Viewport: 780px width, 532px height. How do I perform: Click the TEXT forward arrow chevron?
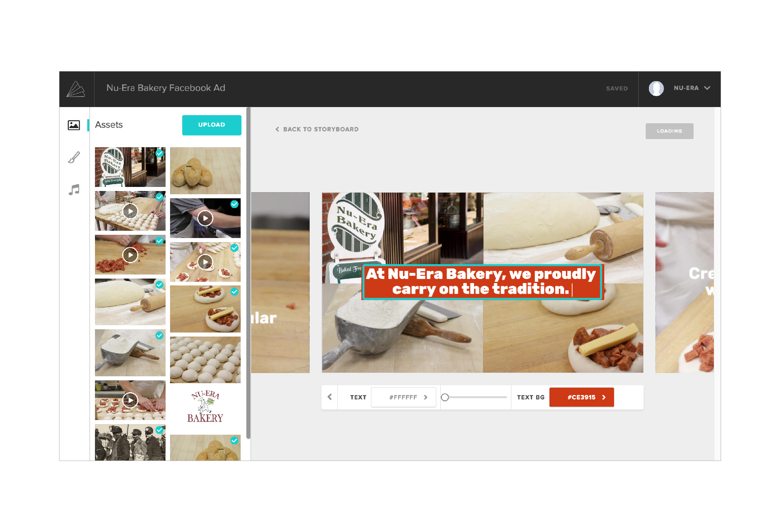tap(427, 397)
